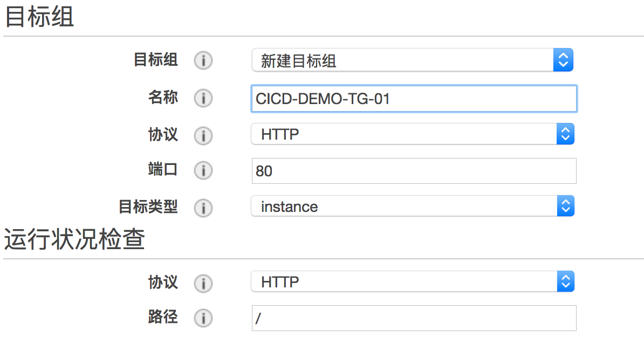Click the info icon next to 端口

point(203,171)
